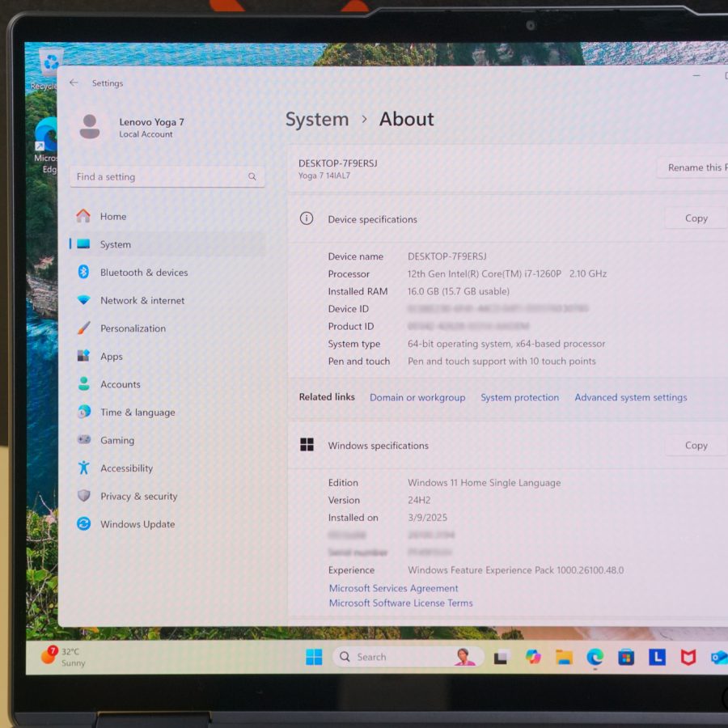The image size is (728, 728).
Task: Select the processor value '12th Gen Intel(R) Core(TM) i7-1260P'
Action: (485, 274)
